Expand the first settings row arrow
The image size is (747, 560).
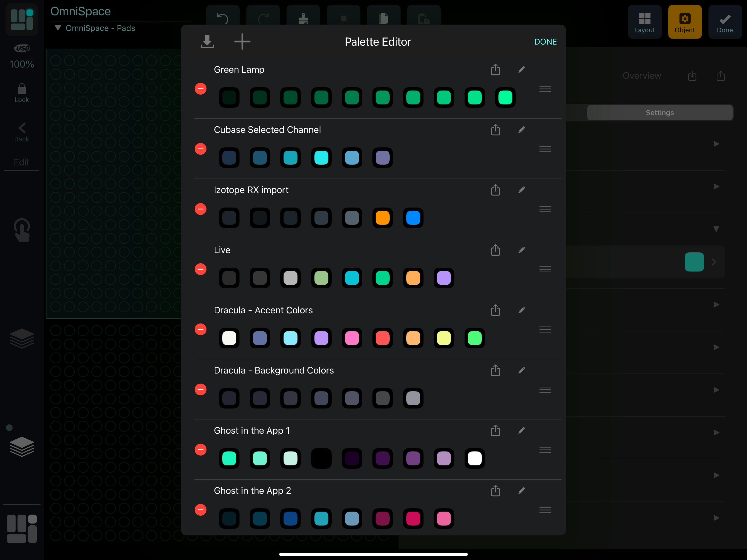tap(716, 144)
